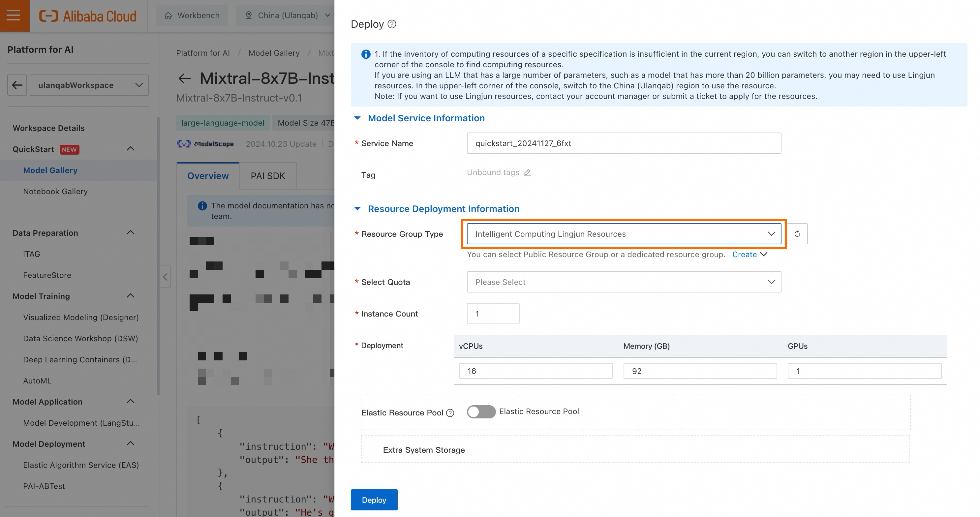Collapse the Model Service Information section

[357, 118]
